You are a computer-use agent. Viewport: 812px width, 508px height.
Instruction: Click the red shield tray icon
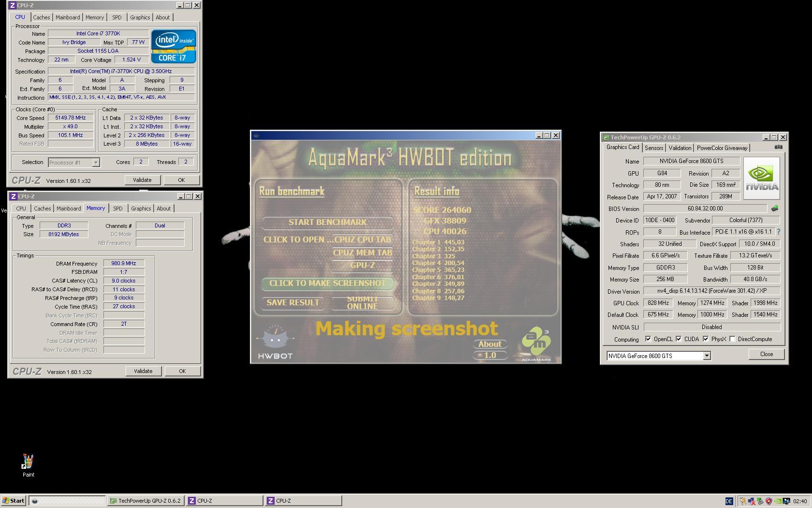[769, 501]
